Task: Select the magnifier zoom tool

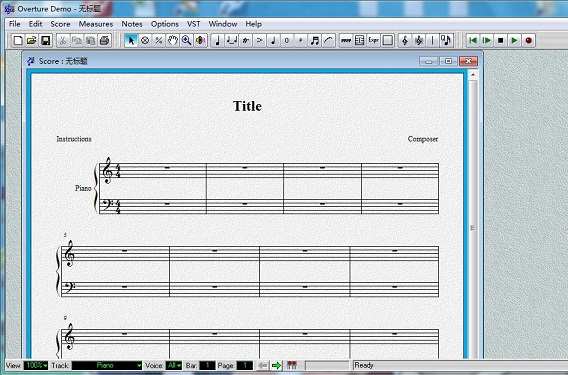Action: pos(186,40)
